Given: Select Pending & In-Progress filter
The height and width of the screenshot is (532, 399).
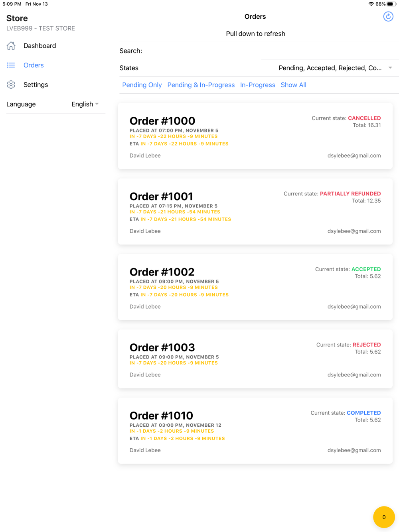Looking at the screenshot, I should coord(201,85).
